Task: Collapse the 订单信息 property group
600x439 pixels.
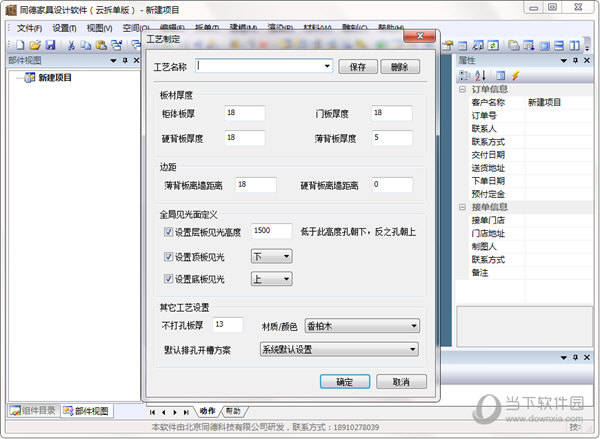Action: click(x=462, y=89)
